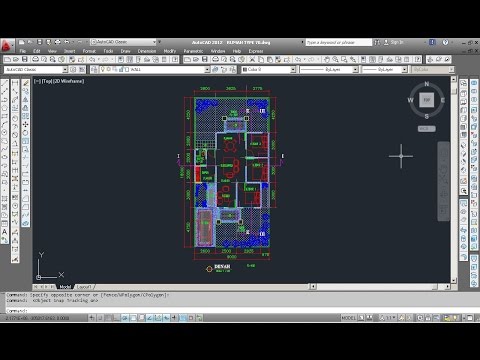Click the title bar Help question-mark icon
Viewport: 480px width, 360px height.
[x=445, y=42]
